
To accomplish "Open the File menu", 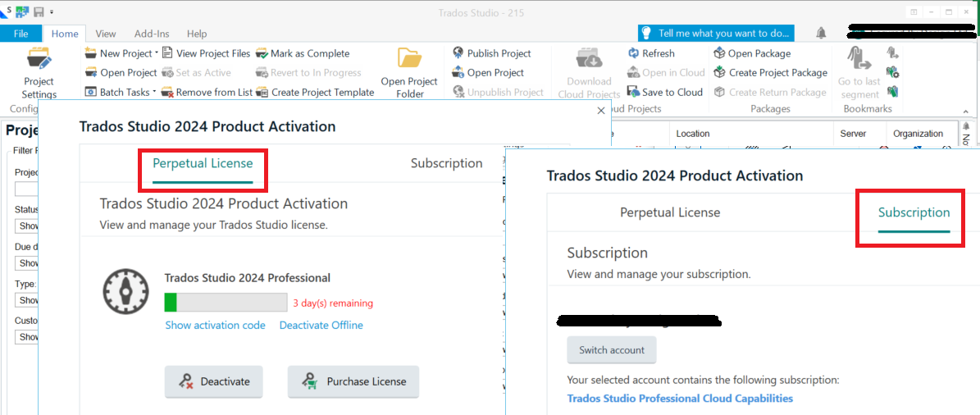I will (21, 33).
